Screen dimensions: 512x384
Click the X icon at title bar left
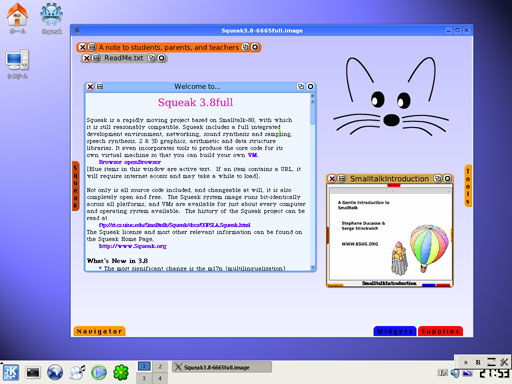77,30
